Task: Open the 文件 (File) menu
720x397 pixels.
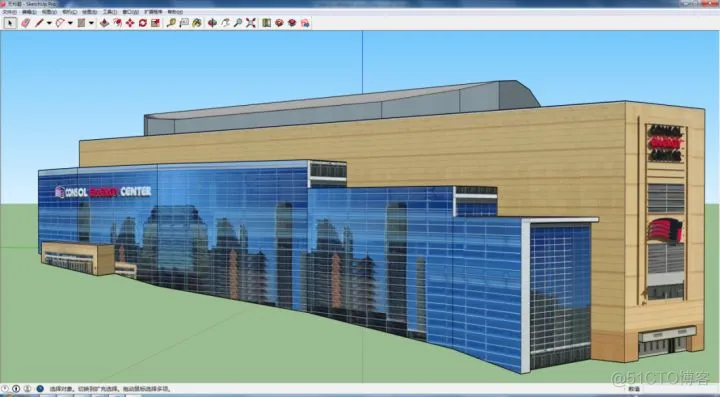Action: pos(9,12)
